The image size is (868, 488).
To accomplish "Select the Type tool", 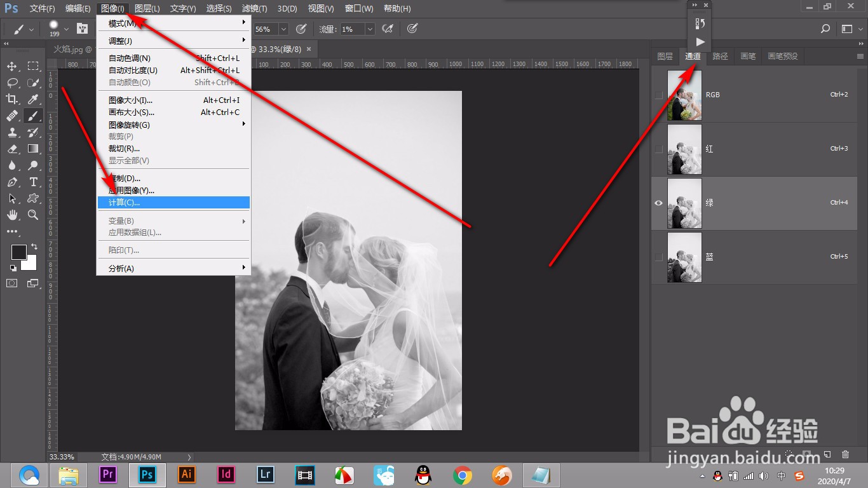I will click(x=33, y=182).
